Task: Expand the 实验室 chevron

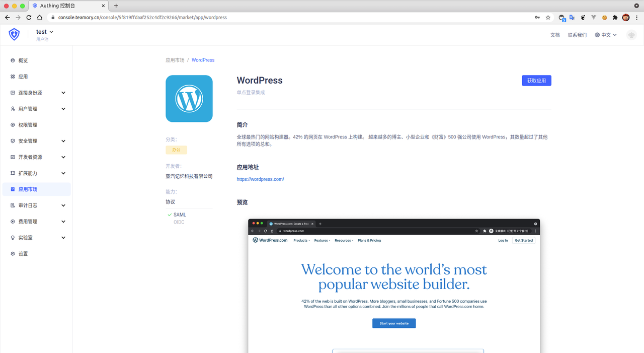Action: [63, 238]
